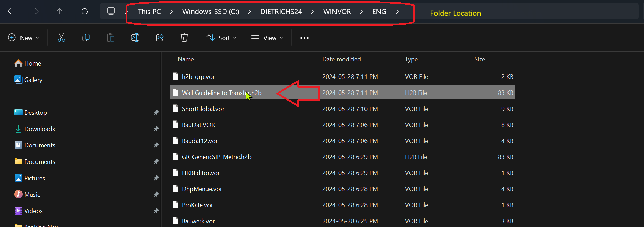644x227 pixels.
Task: Navigate back with the left arrow
Action: coord(11,11)
